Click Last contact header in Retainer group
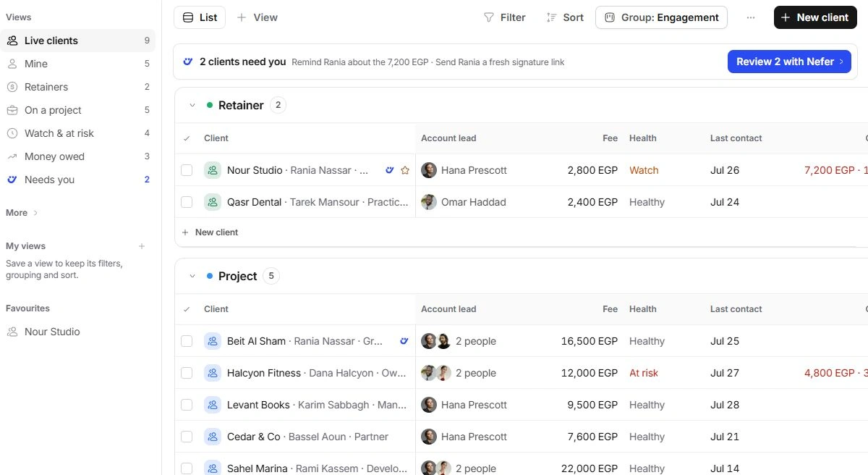868x475 pixels. (736, 138)
